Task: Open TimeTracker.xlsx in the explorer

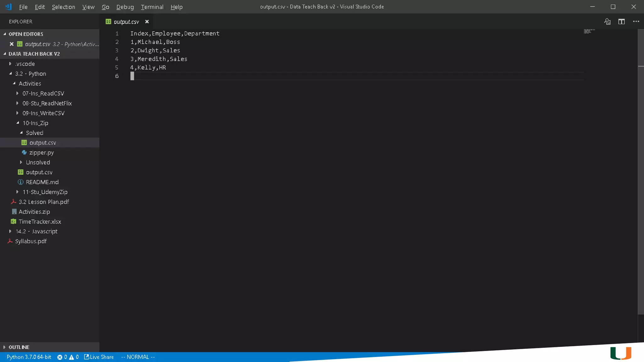Action: pos(40,222)
